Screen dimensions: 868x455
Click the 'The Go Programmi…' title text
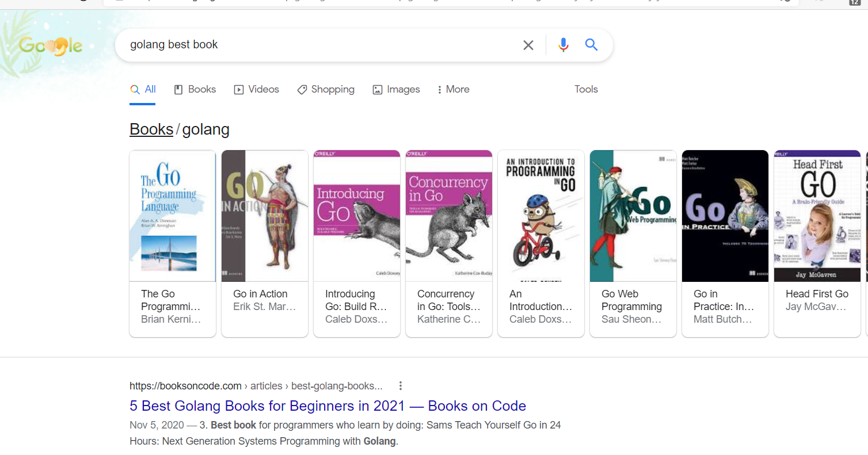[x=171, y=300]
